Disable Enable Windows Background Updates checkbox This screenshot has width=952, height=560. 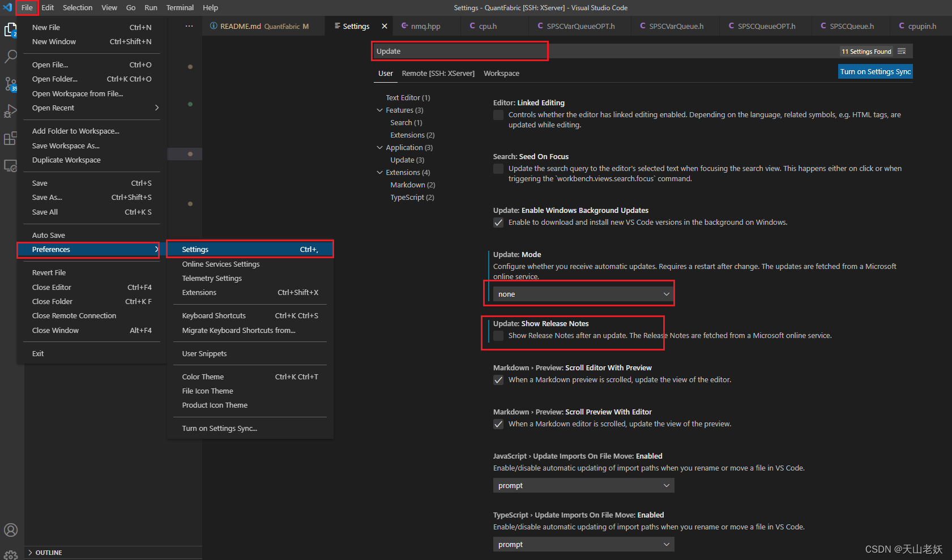pos(498,223)
